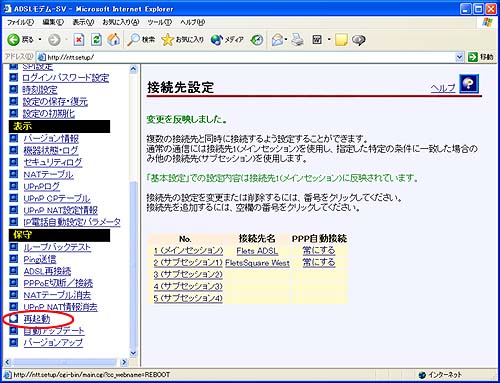The height and width of the screenshot is (383, 500).
Task: Open the Mail button dropdown arrow
Action: (286, 40)
